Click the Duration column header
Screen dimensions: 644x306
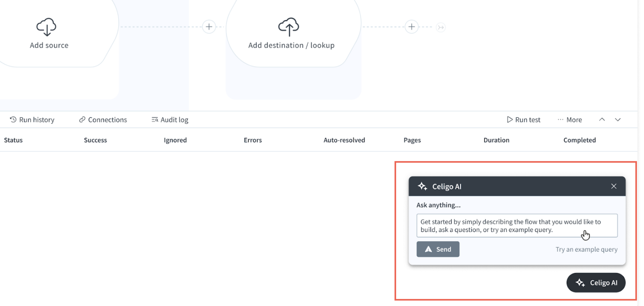pyautogui.click(x=497, y=140)
